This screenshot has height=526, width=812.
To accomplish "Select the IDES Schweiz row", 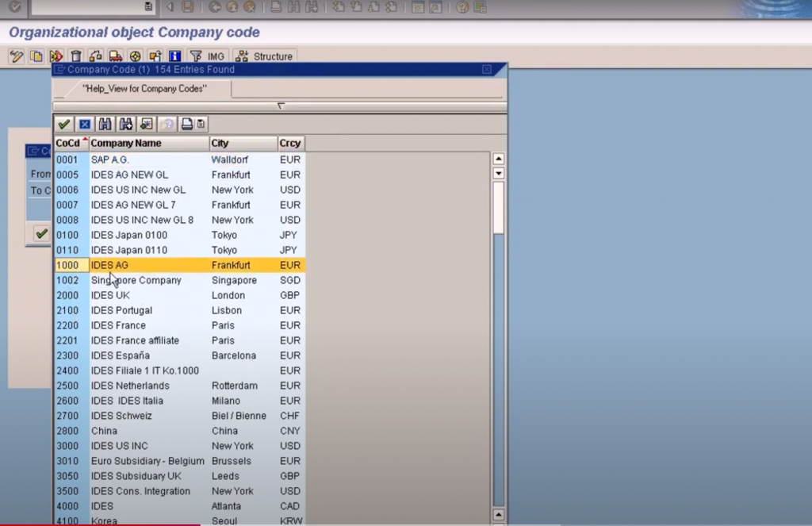I will pyautogui.click(x=180, y=415).
